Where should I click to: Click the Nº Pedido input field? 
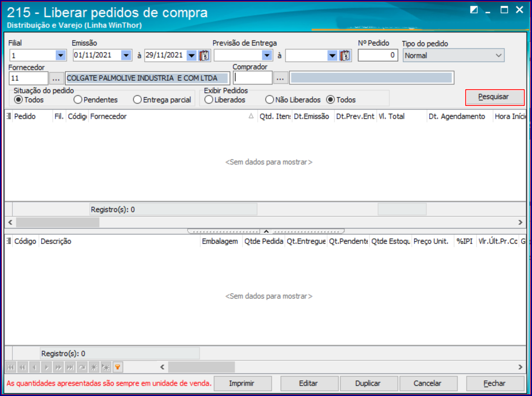[378, 56]
